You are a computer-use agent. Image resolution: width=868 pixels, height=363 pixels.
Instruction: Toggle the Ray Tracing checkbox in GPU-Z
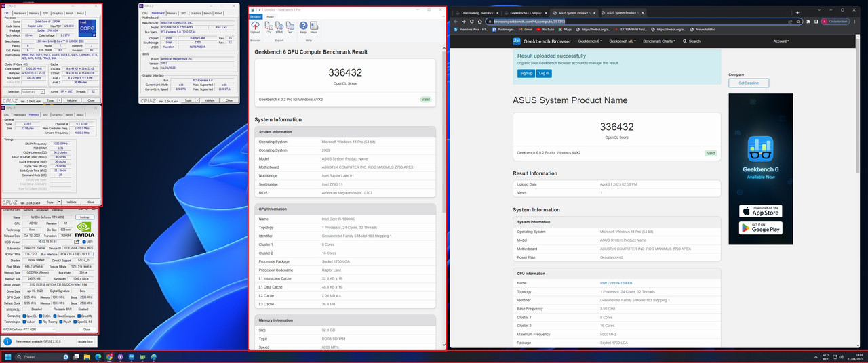click(40, 322)
